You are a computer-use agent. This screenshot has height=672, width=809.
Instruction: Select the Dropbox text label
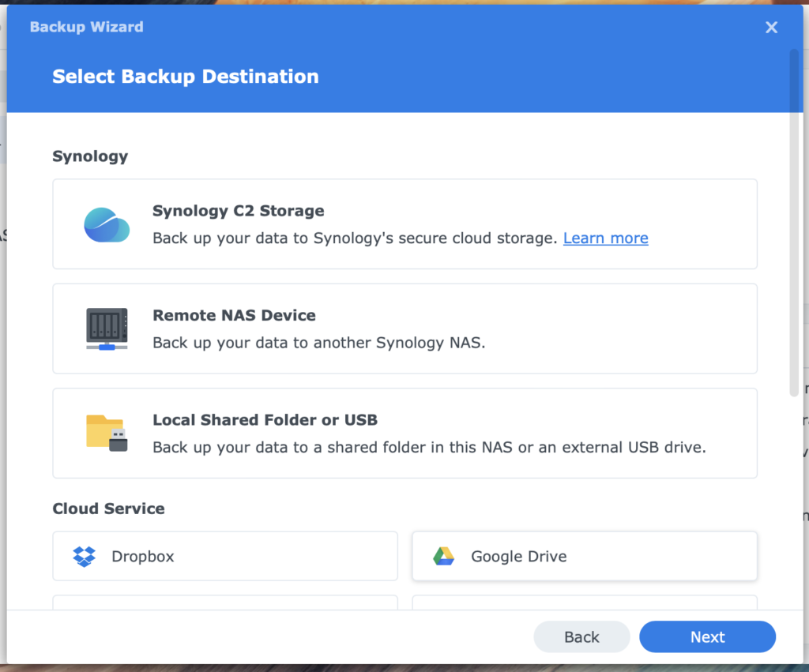pyautogui.click(x=142, y=557)
